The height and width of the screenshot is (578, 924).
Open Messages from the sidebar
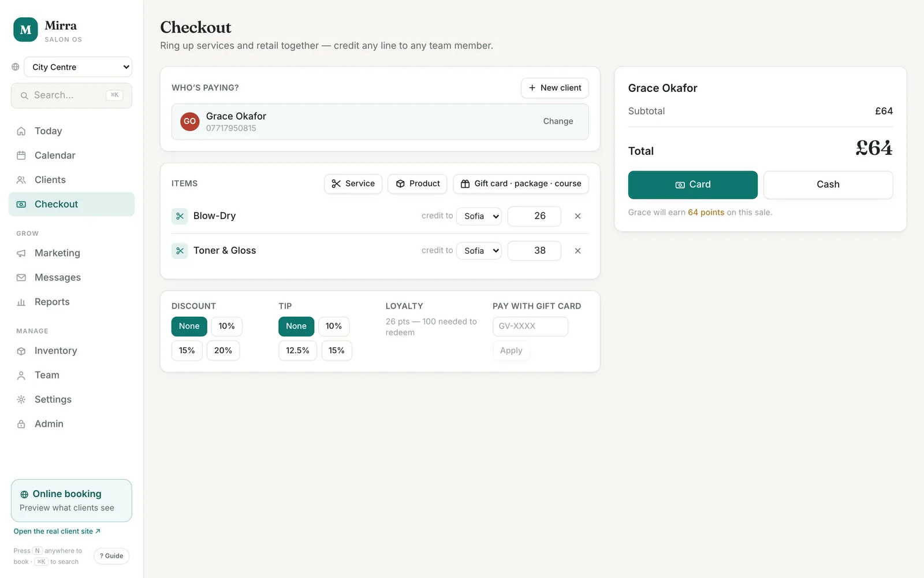pos(72,277)
